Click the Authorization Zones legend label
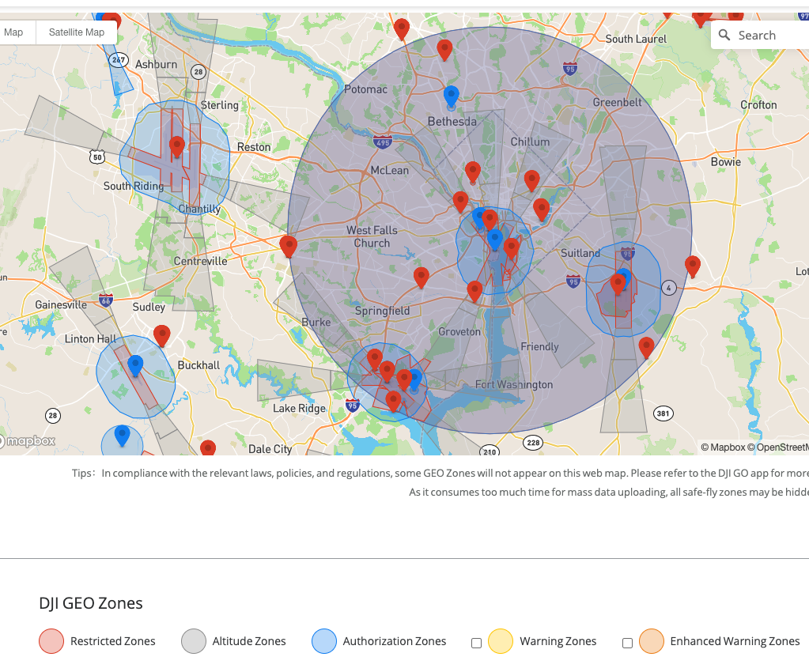 [x=395, y=641]
